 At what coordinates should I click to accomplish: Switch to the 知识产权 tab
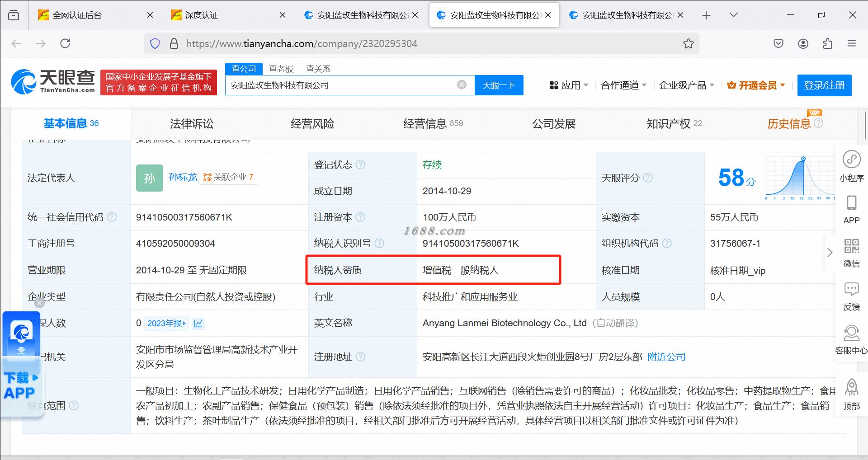click(675, 124)
